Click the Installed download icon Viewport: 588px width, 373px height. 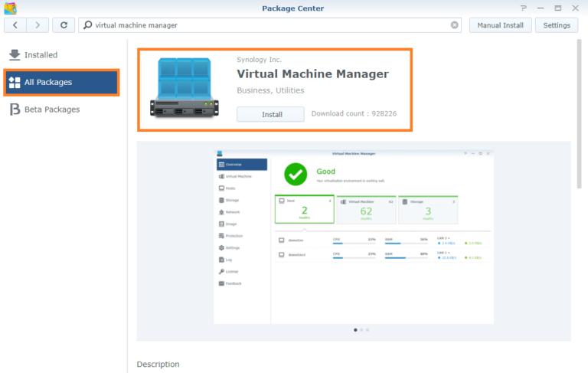(15, 55)
